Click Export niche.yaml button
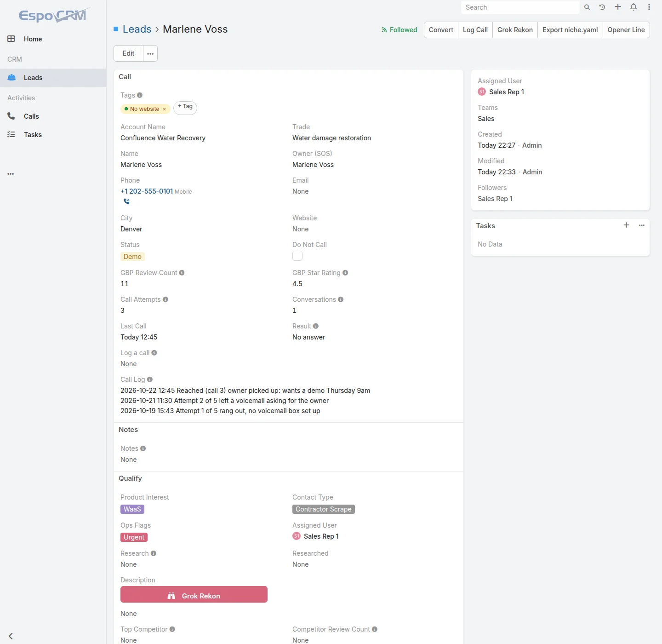This screenshot has height=644, width=662. (570, 30)
